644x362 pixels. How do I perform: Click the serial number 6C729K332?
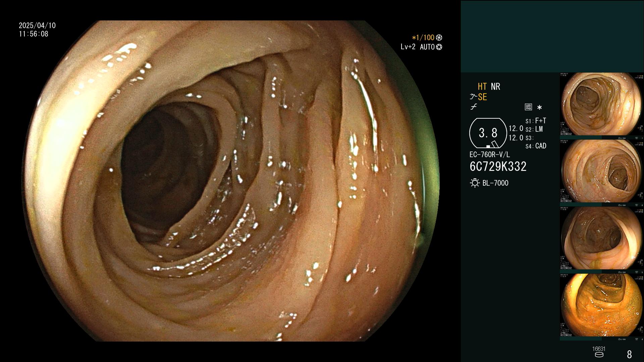pyautogui.click(x=498, y=166)
